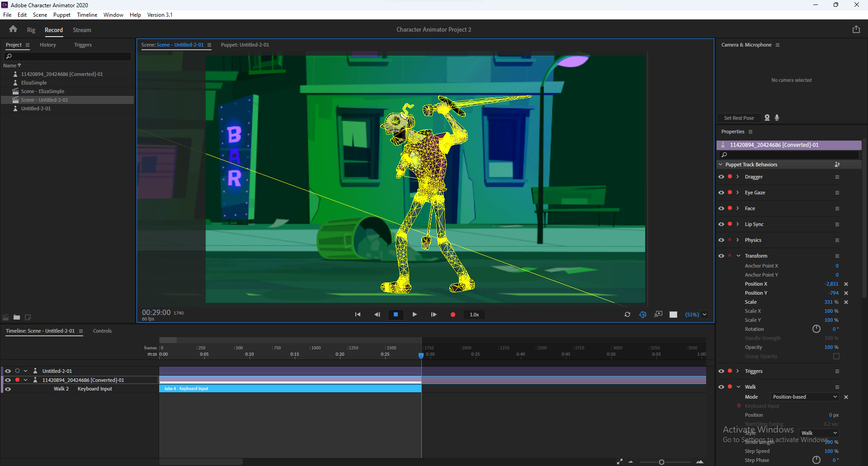Click the new scene clapperboard icon
This screenshot has width=868, height=466.
pos(6,317)
